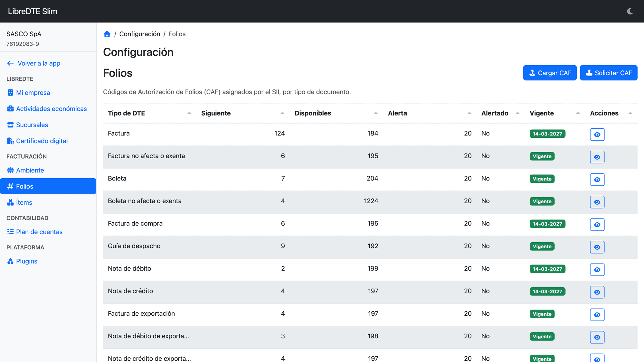The height and width of the screenshot is (362, 644).
Task: Click the Ítems boxes icon
Action: [10, 202]
